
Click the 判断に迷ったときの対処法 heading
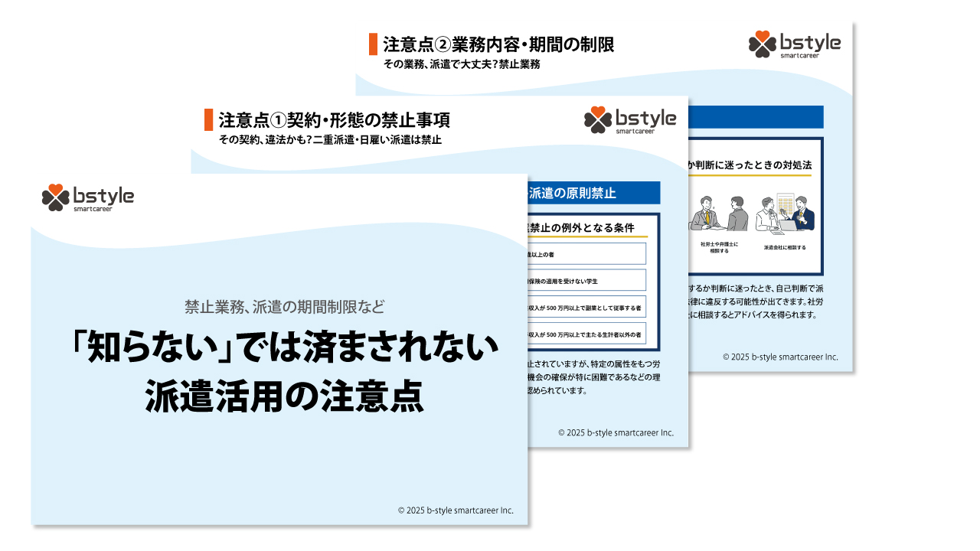(750, 165)
